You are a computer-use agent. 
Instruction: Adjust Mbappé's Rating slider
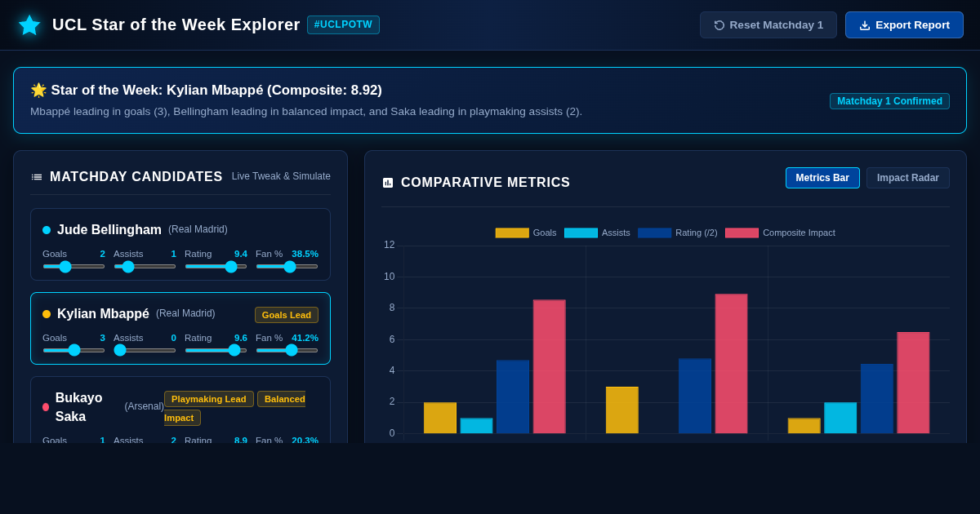(x=216, y=350)
